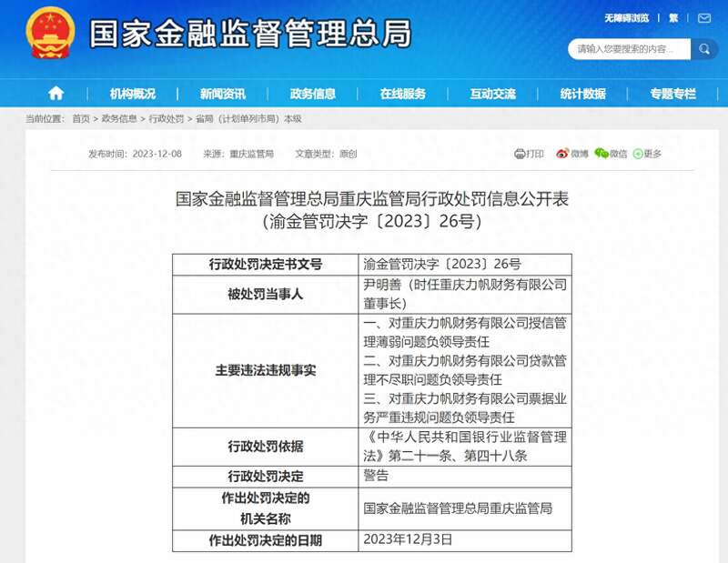Click the table cell 主要违法违规事实
Image resolution: width=728 pixels, height=563 pixels.
[x=266, y=370]
